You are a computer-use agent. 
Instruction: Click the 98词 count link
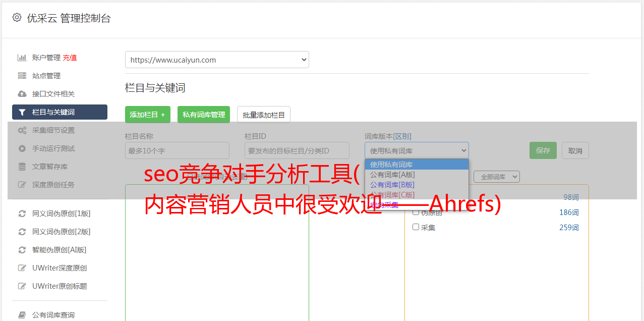[x=571, y=197]
